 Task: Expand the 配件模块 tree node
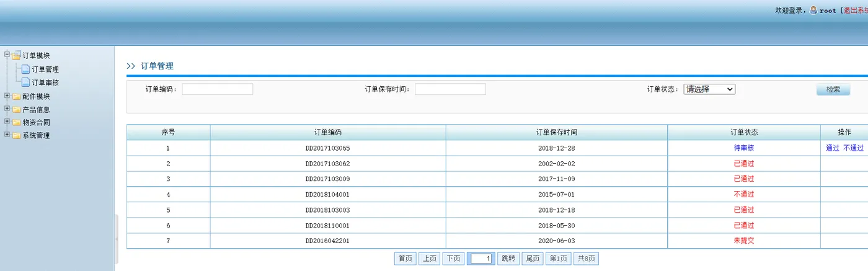point(7,96)
